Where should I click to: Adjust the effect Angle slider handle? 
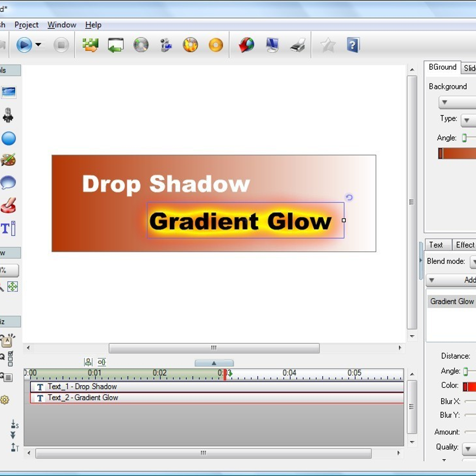pyautogui.click(x=466, y=371)
